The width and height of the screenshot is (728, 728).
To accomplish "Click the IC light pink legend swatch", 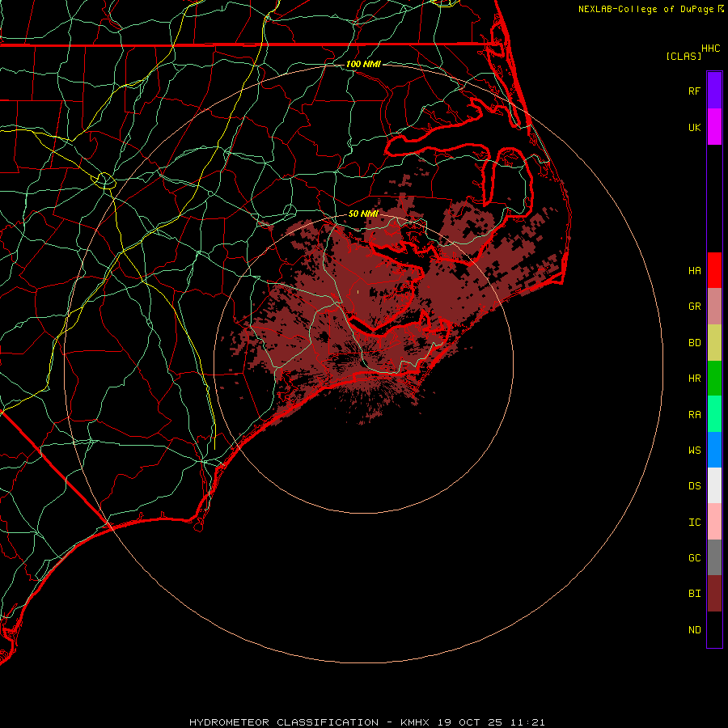I will [714, 522].
